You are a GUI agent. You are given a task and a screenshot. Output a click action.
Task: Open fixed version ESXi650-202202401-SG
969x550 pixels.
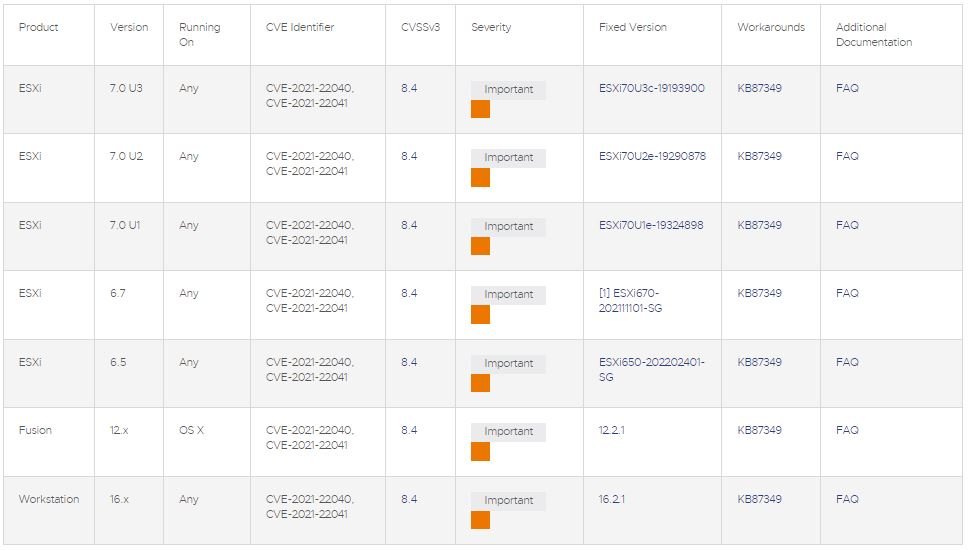point(651,370)
